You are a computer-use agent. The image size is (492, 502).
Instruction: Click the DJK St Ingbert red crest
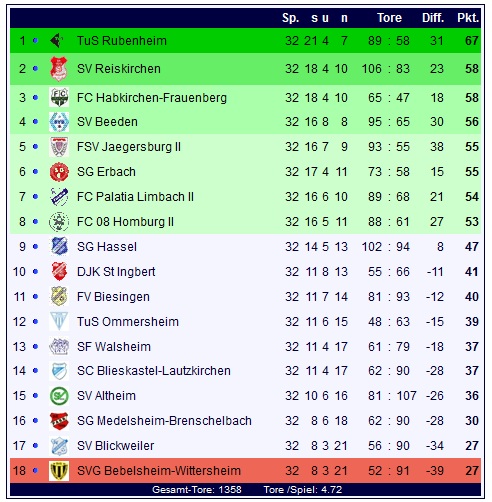tap(59, 271)
